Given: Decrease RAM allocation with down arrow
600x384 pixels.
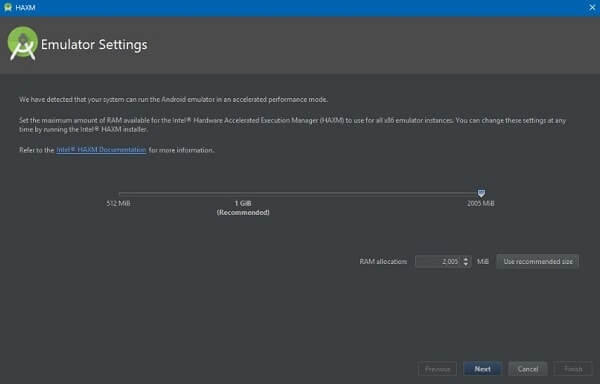Looking at the screenshot, I should (466, 264).
